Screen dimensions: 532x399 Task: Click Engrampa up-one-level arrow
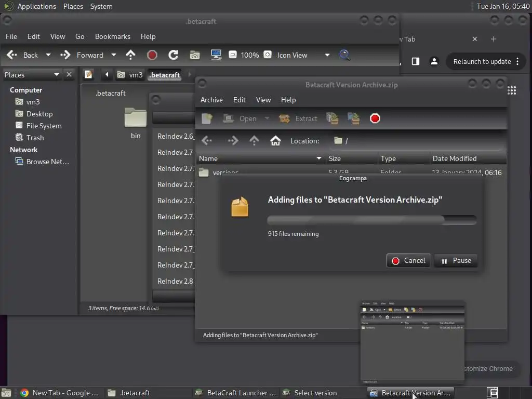pyautogui.click(x=254, y=140)
